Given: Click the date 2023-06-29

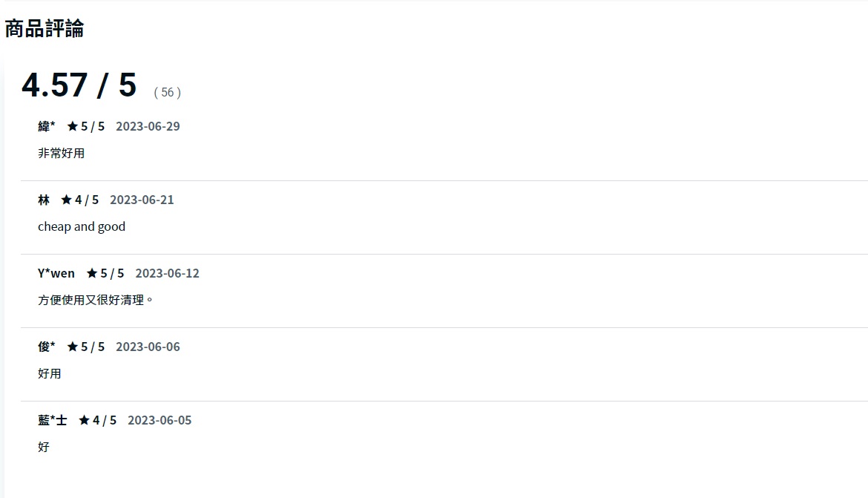Looking at the screenshot, I should 148,126.
